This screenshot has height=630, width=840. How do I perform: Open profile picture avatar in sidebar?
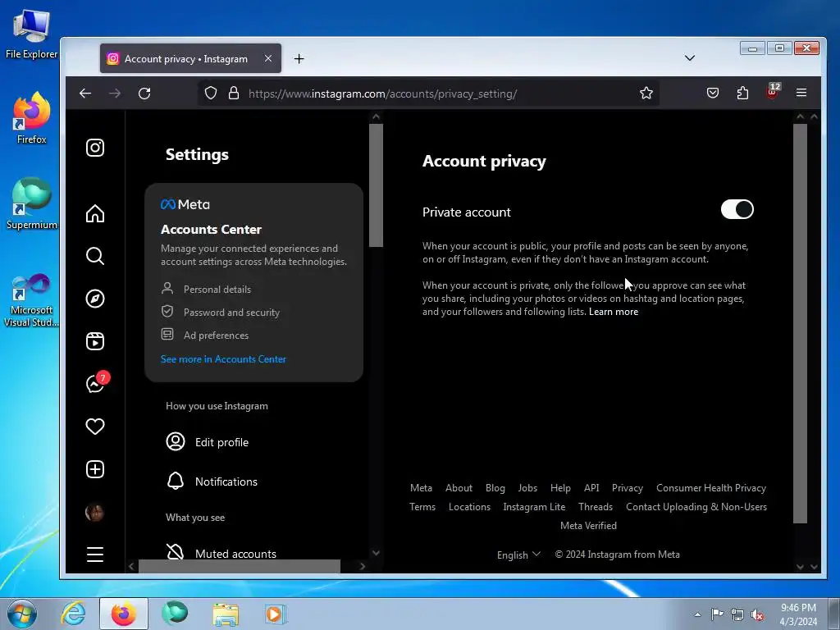(95, 513)
